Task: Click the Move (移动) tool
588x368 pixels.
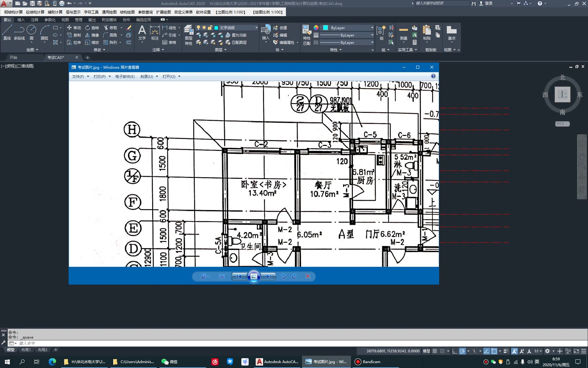Action: (74, 28)
